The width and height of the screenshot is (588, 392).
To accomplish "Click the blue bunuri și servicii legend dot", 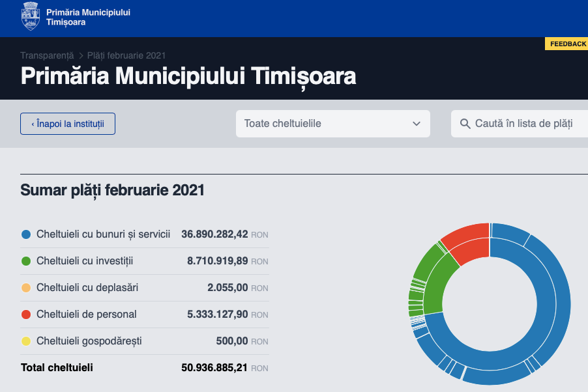I will (x=26, y=234).
